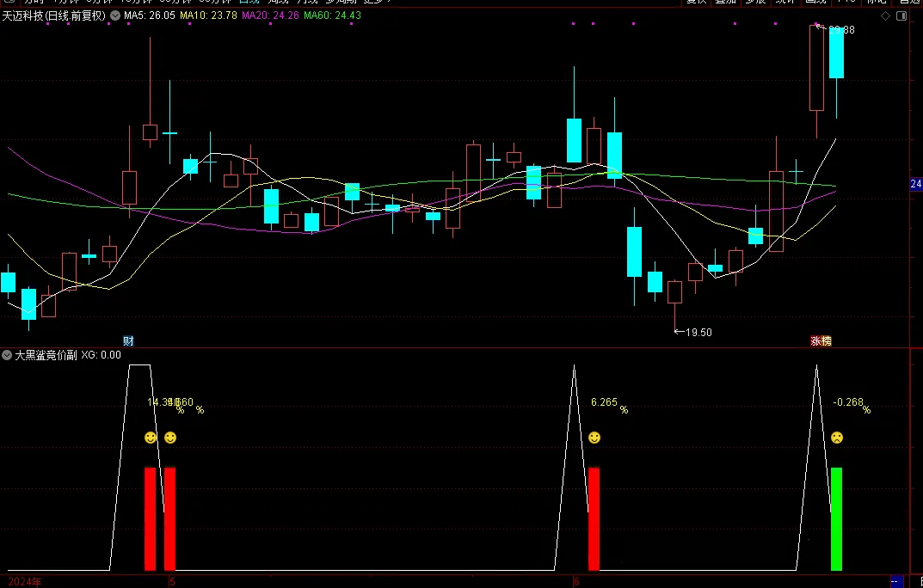The width and height of the screenshot is (923, 588).
Task: Toggle the 画线 drawing tools button
Action: [815, 1]
